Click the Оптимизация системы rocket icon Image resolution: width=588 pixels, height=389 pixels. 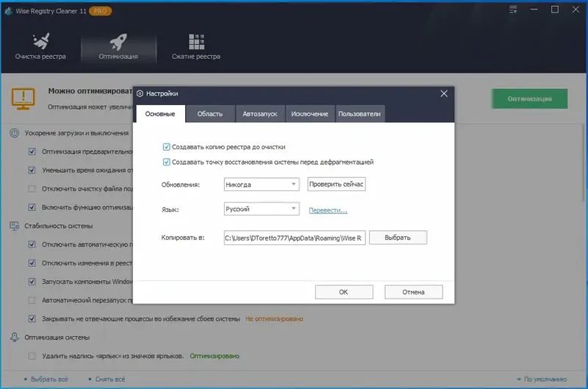[x=14, y=338]
